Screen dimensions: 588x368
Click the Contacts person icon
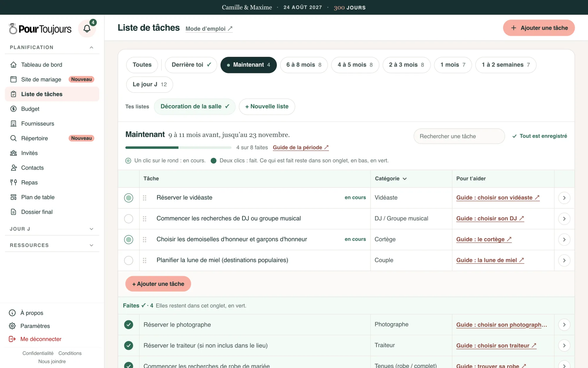(14, 168)
